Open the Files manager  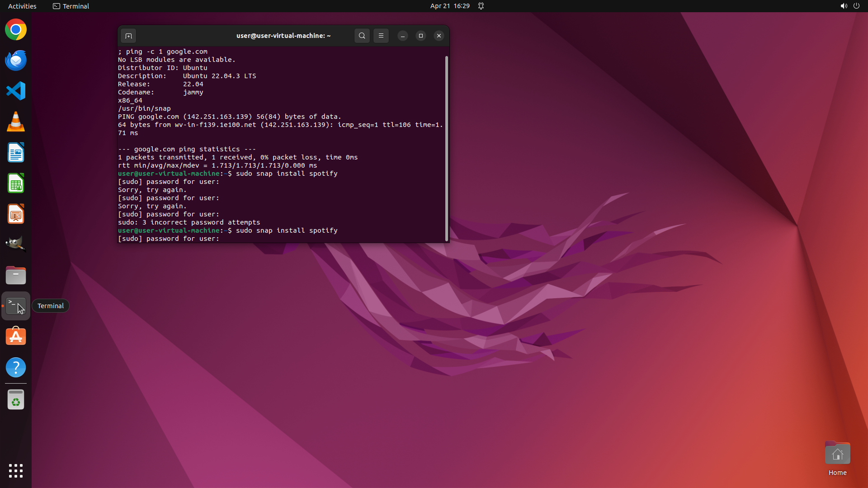[16, 275]
